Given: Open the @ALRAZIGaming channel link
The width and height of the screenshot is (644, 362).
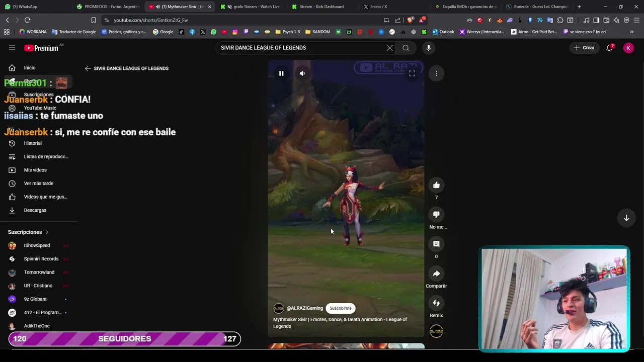Looking at the screenshot, I should pyautogui.click(x=304, y=308).
